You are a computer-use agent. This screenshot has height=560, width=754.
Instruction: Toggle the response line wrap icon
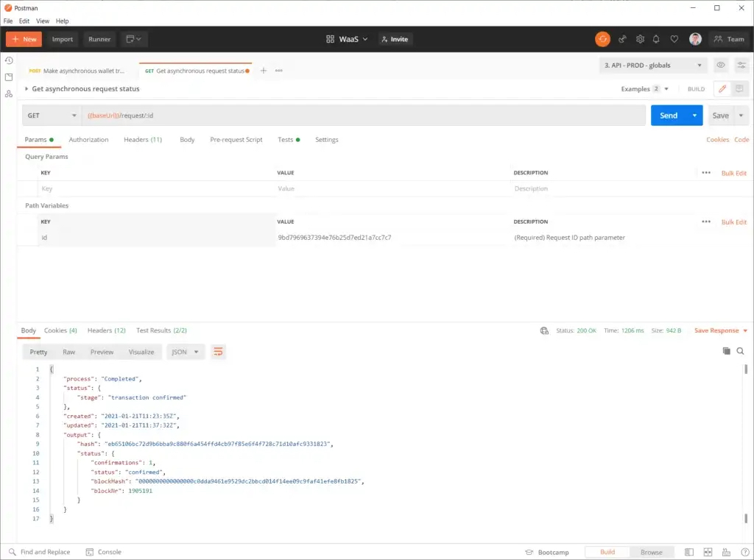[218, 352]
